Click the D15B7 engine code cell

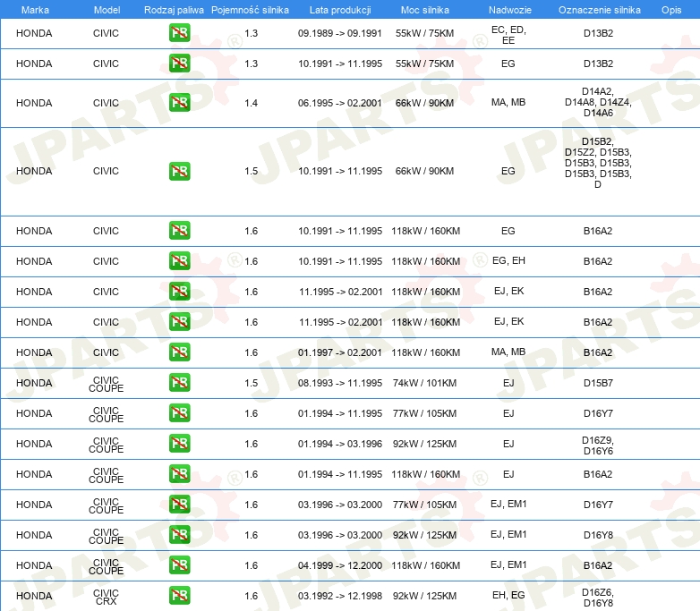click(x=597, y=383)
